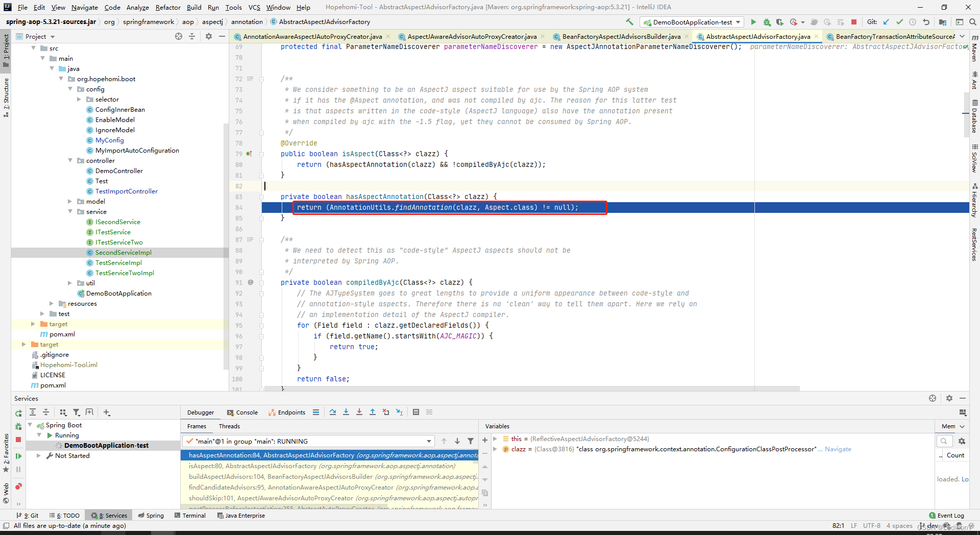This screenshot has width=980, height=535.
Task: Click Step Over in debugger toolbar
Action: coord(333,412)
